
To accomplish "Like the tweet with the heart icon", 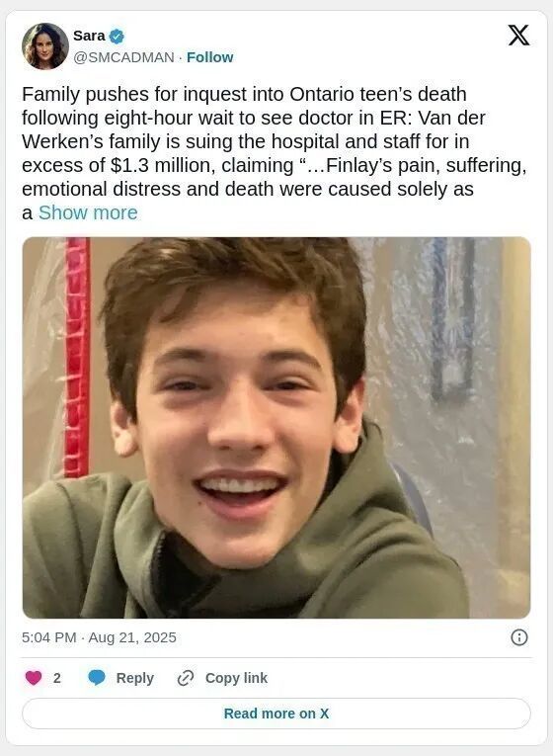I will click(34, 678).
